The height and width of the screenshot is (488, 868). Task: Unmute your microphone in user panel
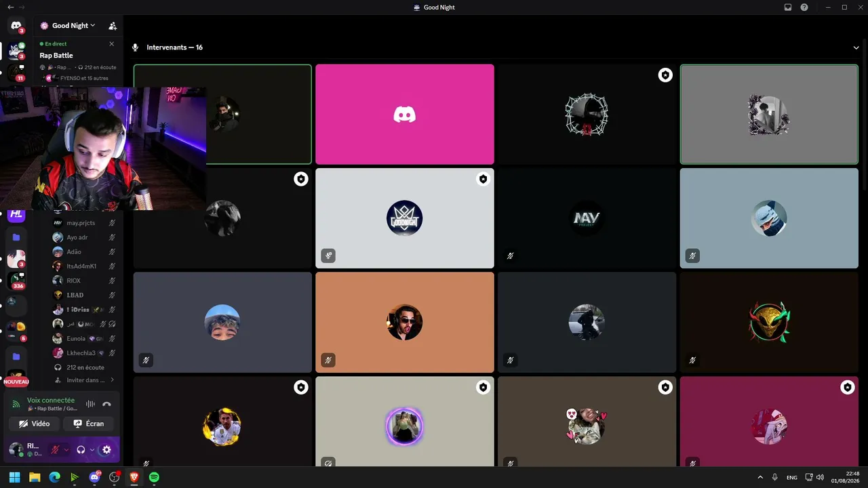pyautogui.click(x=55, y=449)
